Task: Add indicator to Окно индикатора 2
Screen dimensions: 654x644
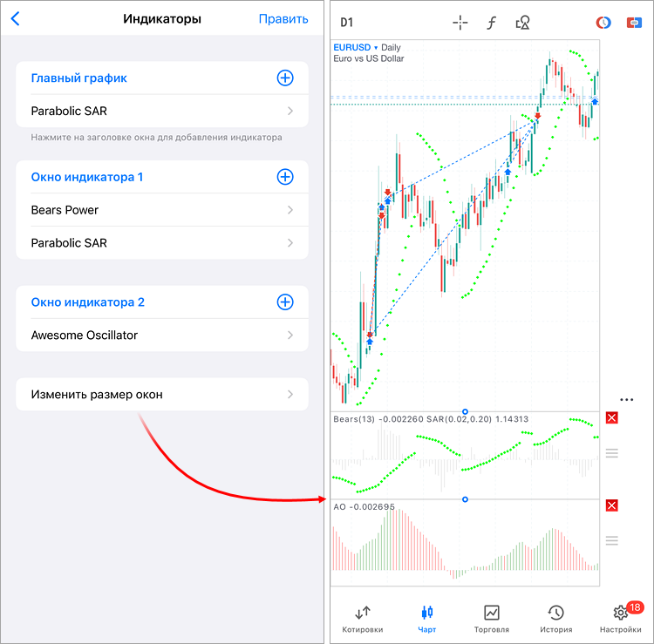Action: [x=285, y=302]
